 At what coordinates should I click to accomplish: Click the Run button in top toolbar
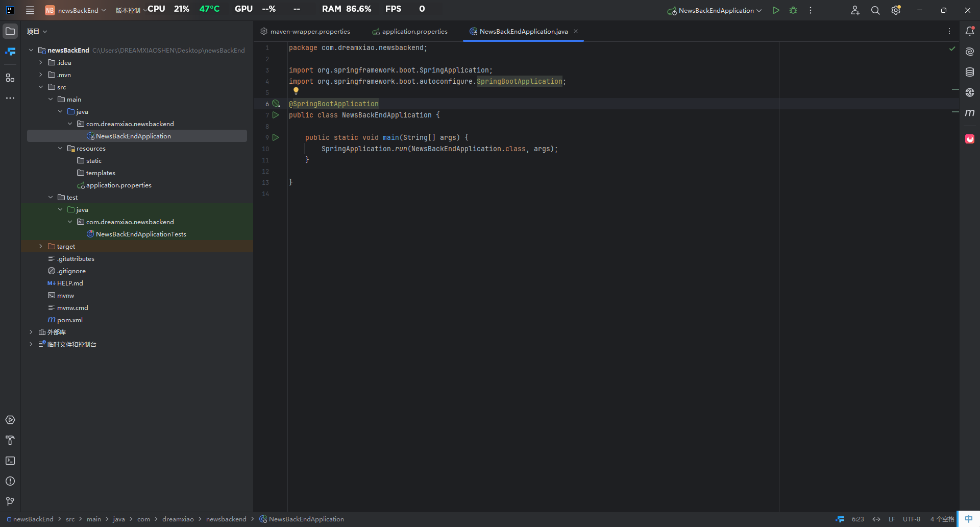pos(776,10)
